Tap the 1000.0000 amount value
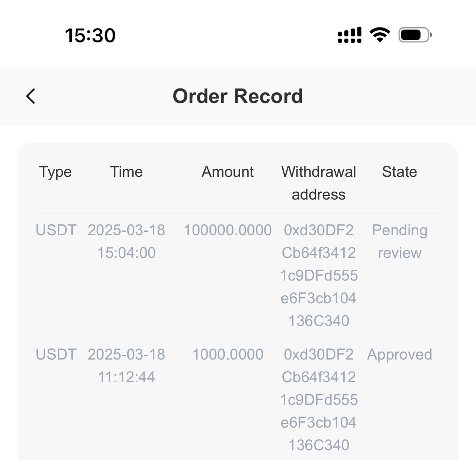The image size is (476, 460). (x=228, y=354)
